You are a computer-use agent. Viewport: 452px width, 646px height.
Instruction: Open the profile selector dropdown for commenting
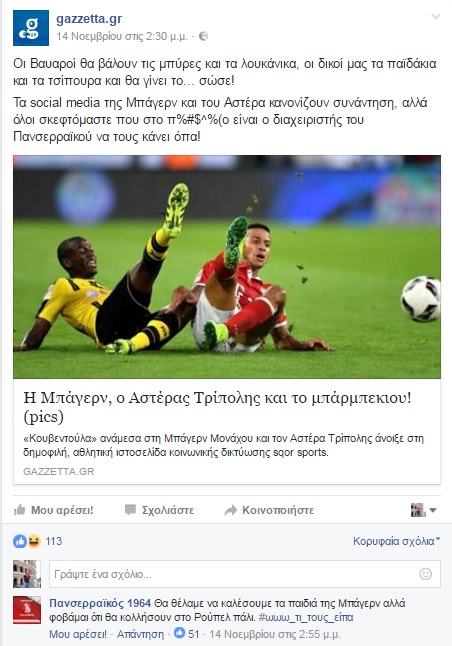[424, 510]
